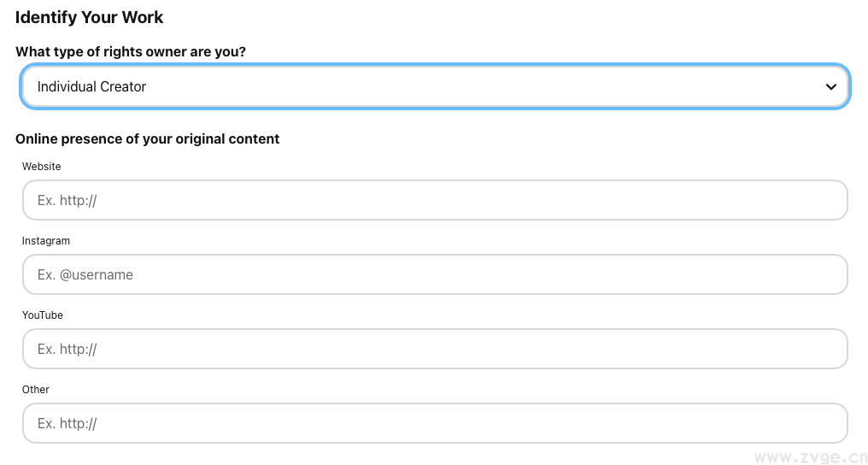Viewport: 868px width, 465px height.
Task: Click "Ex. http://" placeholder in Other field
Action: pos(67,423)
